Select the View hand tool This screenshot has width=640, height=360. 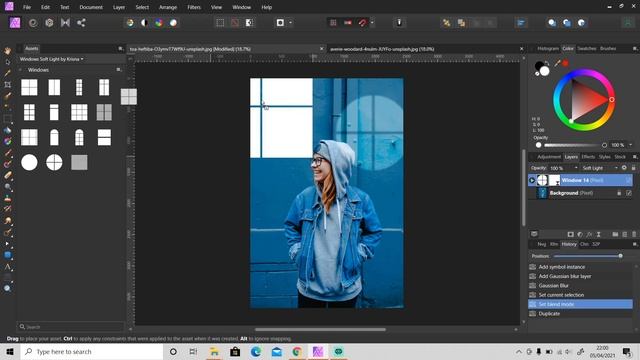[x=8, y=51]
